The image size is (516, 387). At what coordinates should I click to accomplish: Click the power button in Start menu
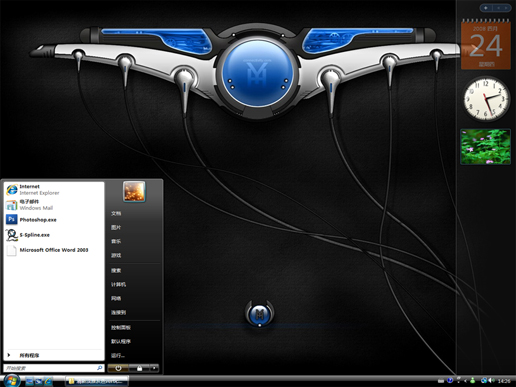click(x=118, y=368)
